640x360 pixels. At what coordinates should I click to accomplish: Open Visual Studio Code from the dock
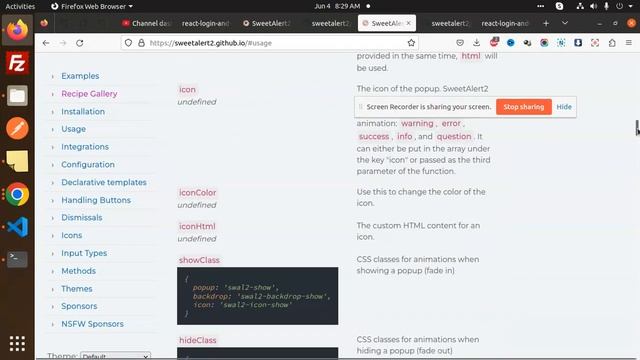pyautogui.click(x=17, y=227)
